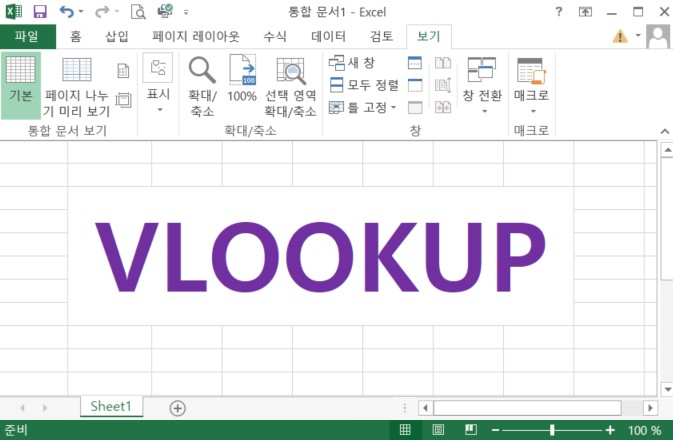The width and height of the screenshot is (673, 440).
Task: Click the vertical scrollbar up arrow
Action: tap(667, 150)
